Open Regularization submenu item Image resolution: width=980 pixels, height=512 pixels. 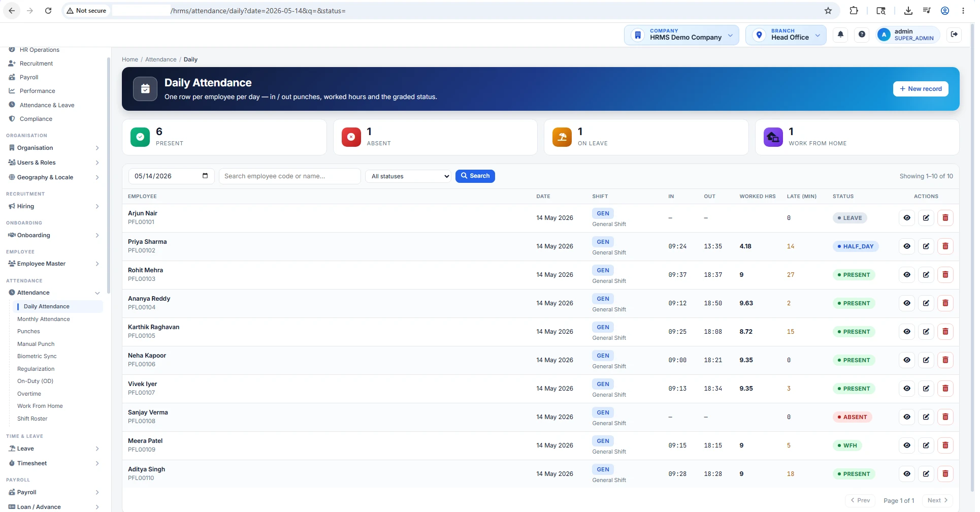(x=36, y=369)
